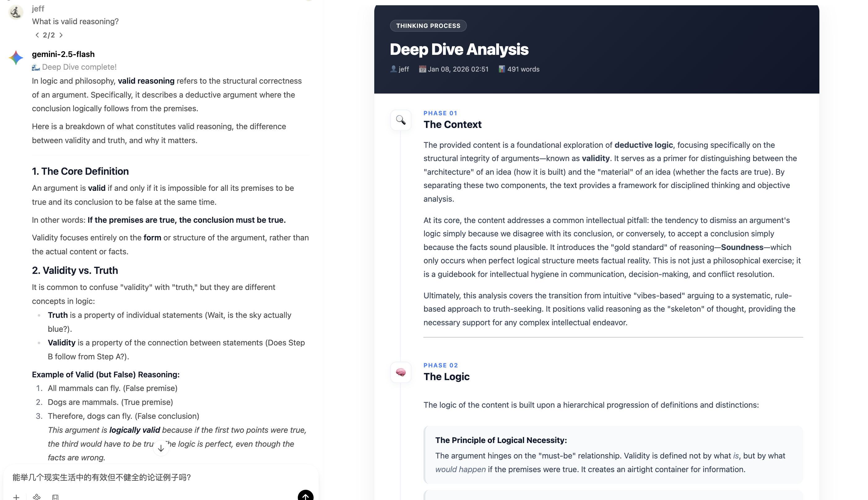
Task: Click jeff's user avatar
Action: 15,12
